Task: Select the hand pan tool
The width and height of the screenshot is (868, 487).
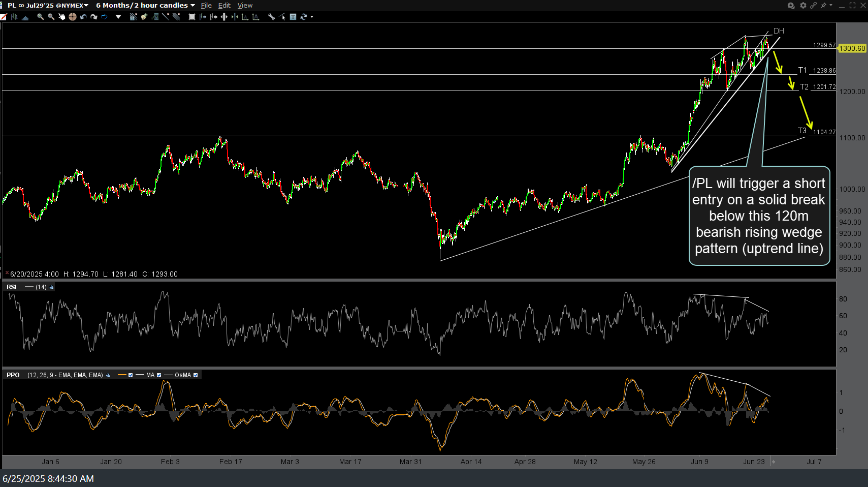Action: click(x=62, y=17)
